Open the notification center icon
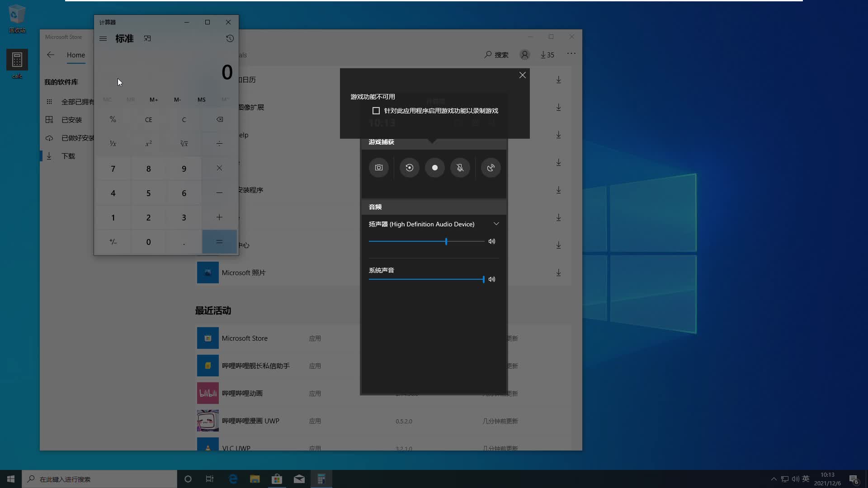Screen dimensions: 868x488 tap(854, 479)
